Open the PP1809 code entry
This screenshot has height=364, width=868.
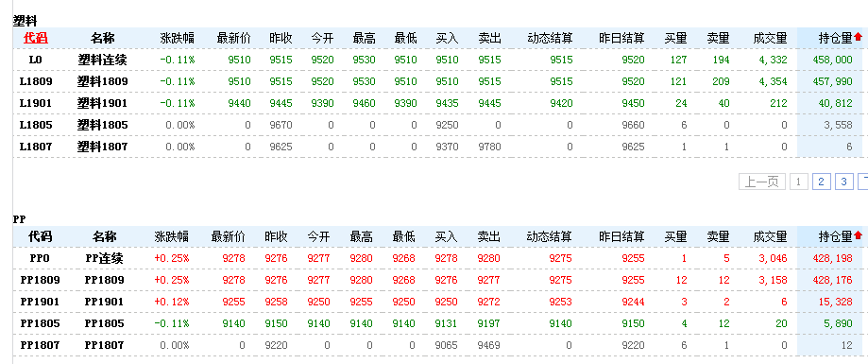click(x=40, y=280)
